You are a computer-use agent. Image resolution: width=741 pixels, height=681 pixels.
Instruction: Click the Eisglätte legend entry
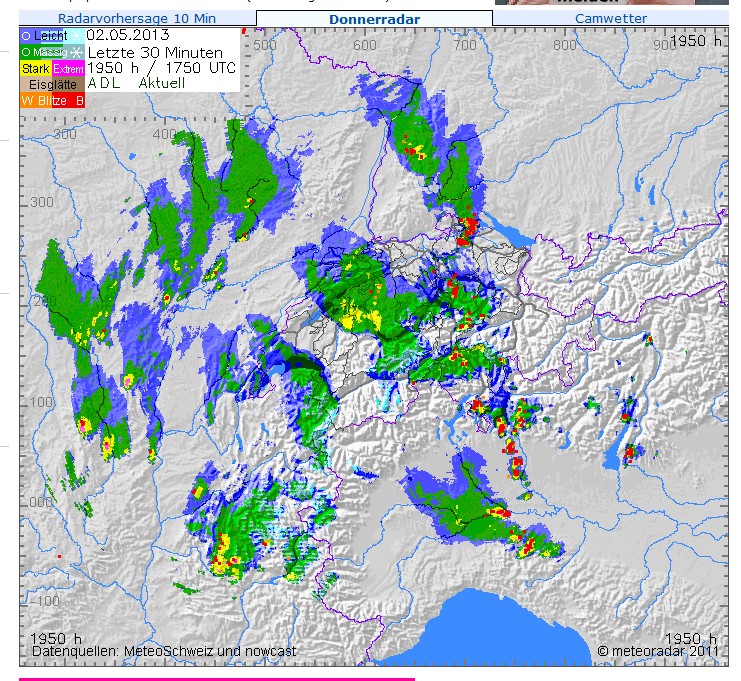[x=52, y=85]
